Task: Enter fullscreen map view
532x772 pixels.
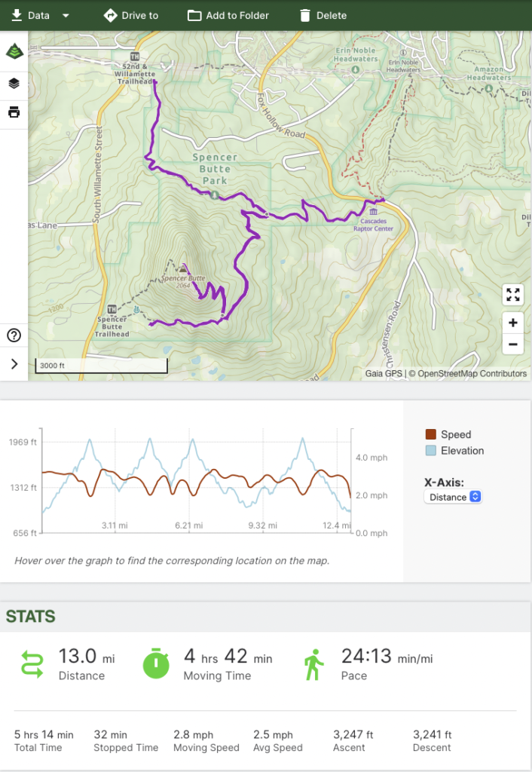Action: (x=512, y=295)
